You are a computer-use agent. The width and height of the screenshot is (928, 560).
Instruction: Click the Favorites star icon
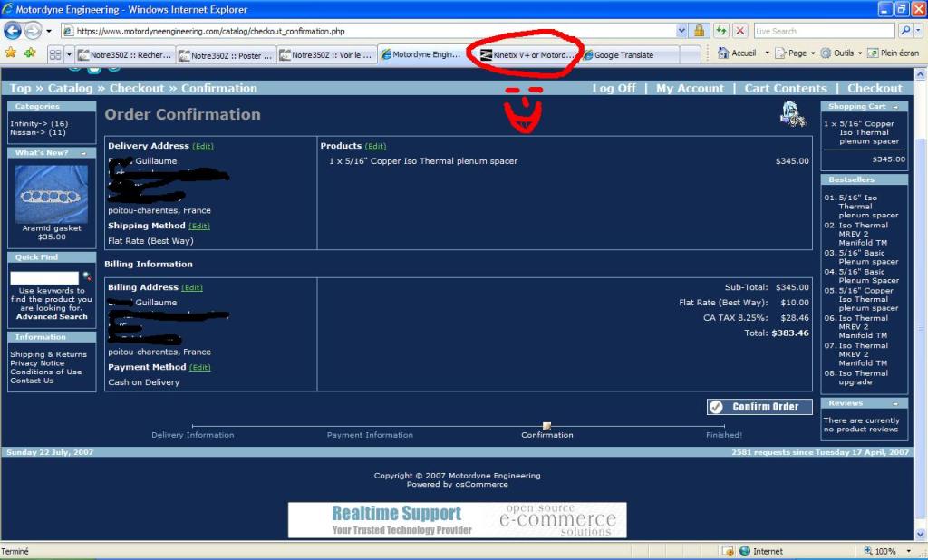[11, 53]
